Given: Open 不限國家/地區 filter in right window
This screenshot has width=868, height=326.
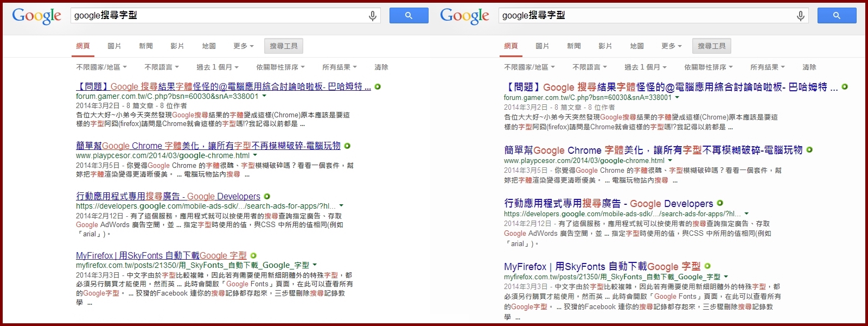Looking at the screenshot, I should [529, 67].
